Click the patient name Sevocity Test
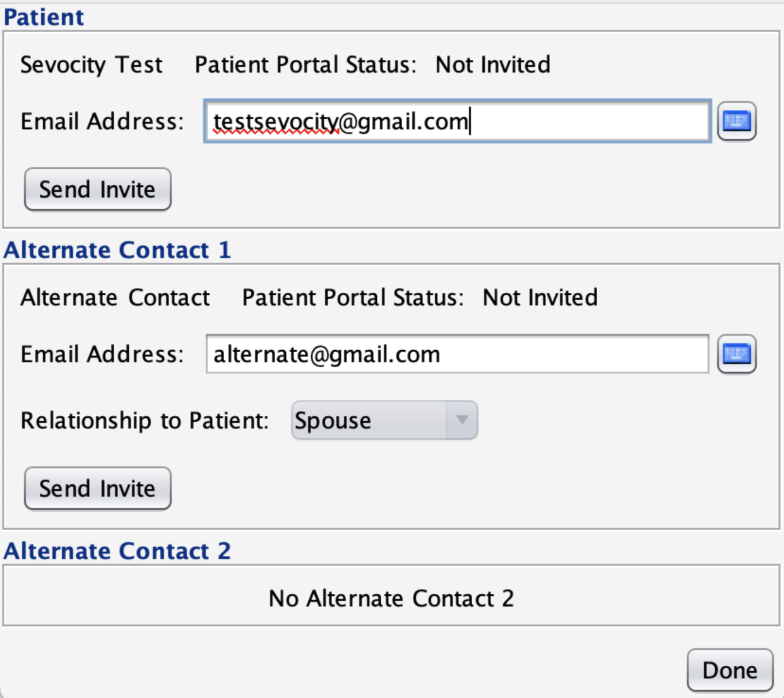 (92, 64)
